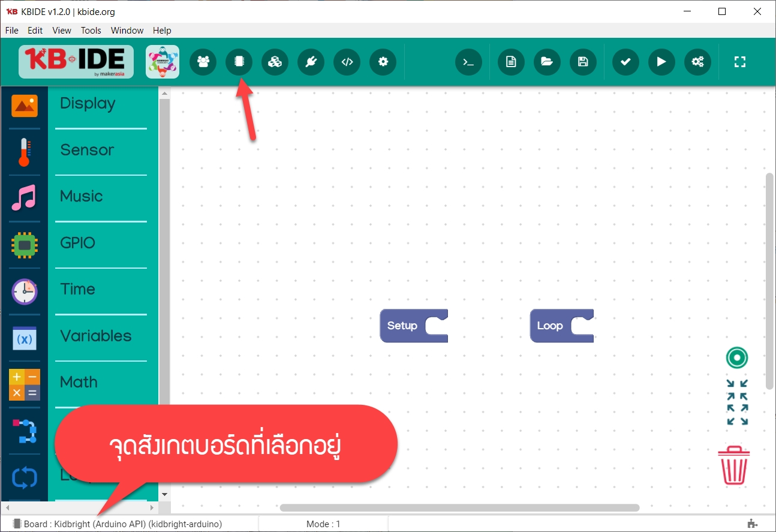Run program with the play icon
Viewport: 776px width, 532px height.
pos(661,62)
